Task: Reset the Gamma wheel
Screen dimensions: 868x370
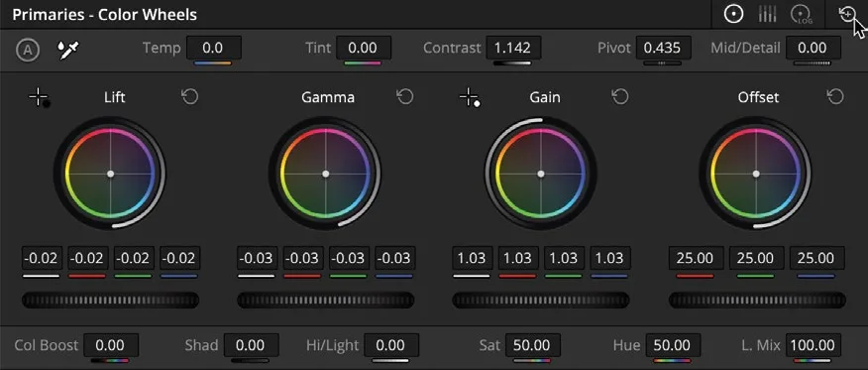Action: [405, 97]
